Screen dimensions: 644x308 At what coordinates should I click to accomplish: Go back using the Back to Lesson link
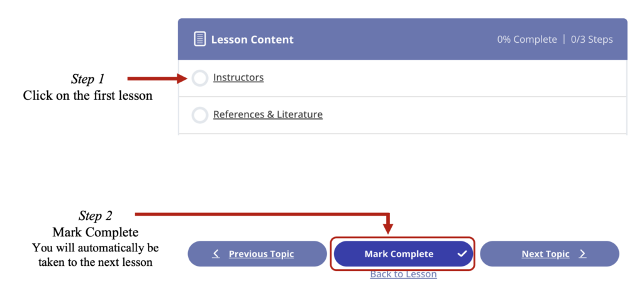pos(403,274)
